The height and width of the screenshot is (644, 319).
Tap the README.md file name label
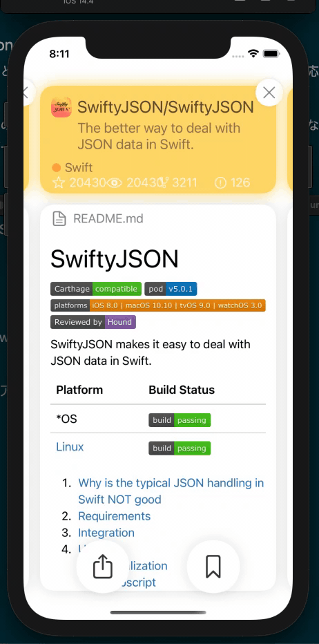pyautogui.click(x=108, y=218)
